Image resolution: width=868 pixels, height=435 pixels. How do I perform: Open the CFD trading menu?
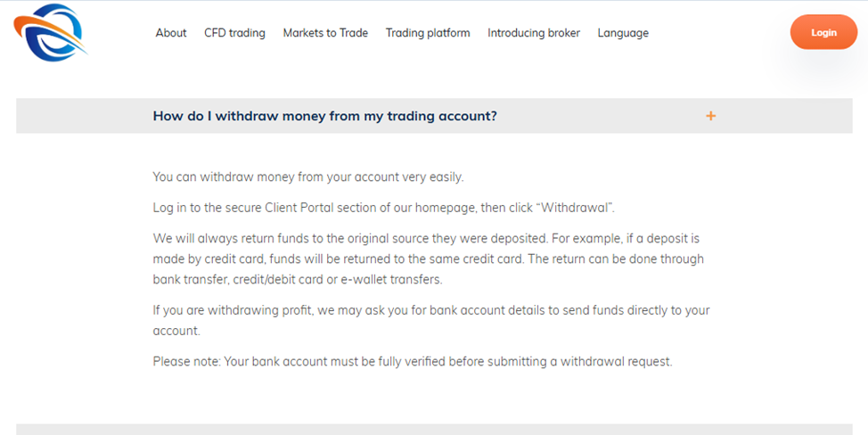[234, 33]
